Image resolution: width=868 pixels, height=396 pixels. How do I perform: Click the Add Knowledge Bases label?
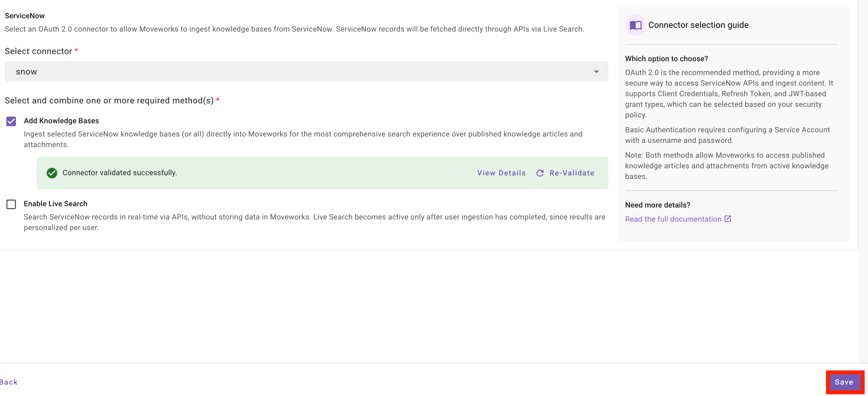61,121
